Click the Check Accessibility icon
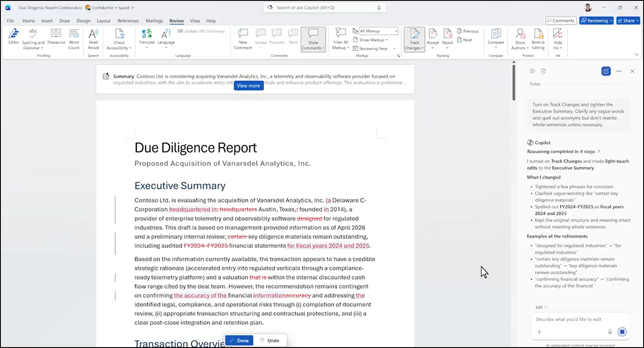 point(119,34)
